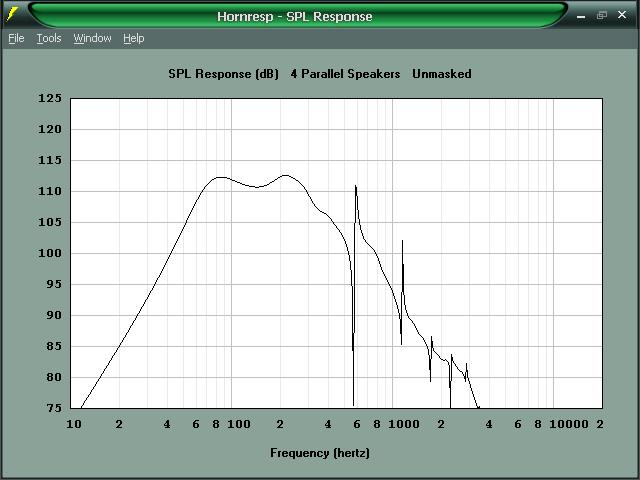
Task: Restore down the Hornresp window
Action: coord(602,16)
